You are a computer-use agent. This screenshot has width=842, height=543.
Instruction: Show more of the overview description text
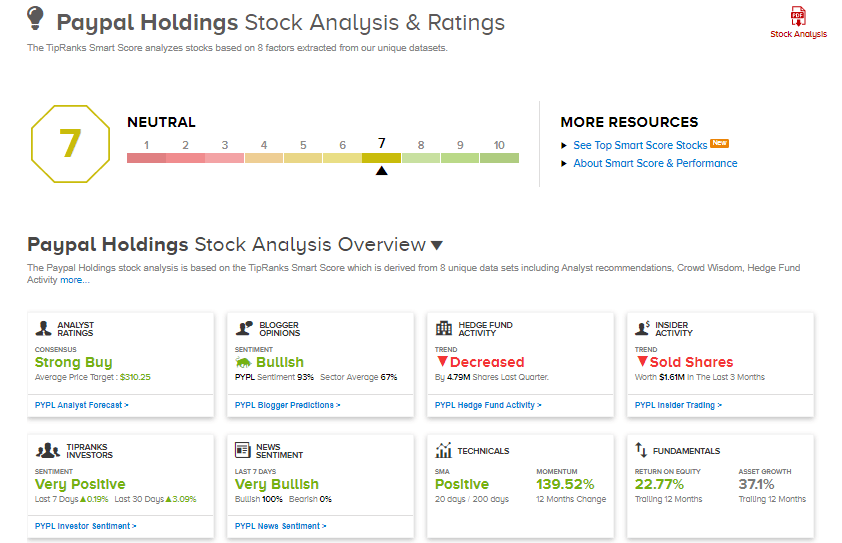75,280
